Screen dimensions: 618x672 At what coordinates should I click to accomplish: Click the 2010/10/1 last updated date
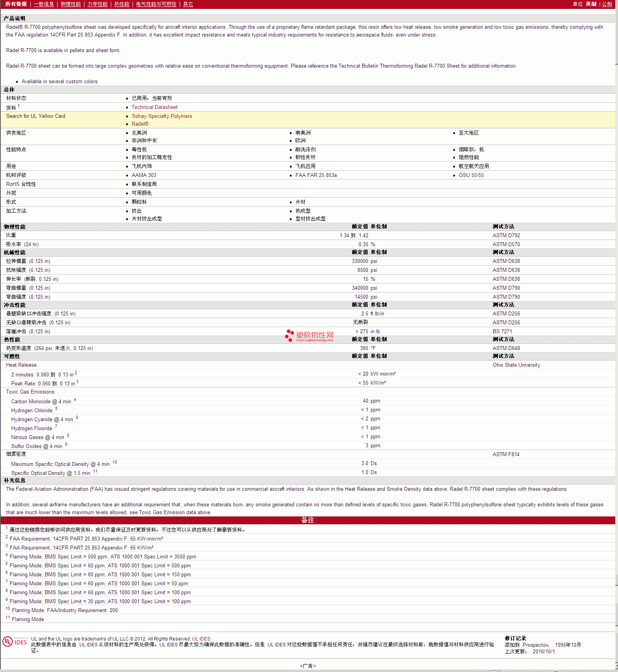[543, 651]
